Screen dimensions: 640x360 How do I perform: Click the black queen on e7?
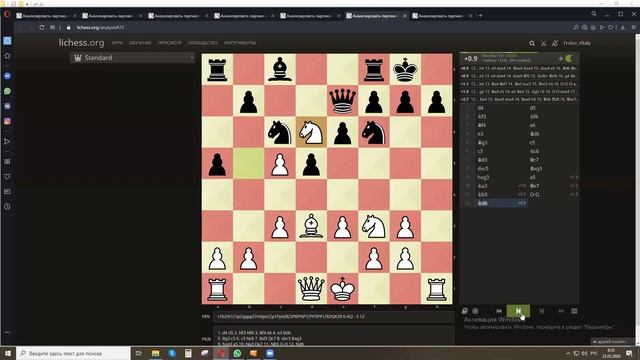pyautogui.click(x=342, y=101)
